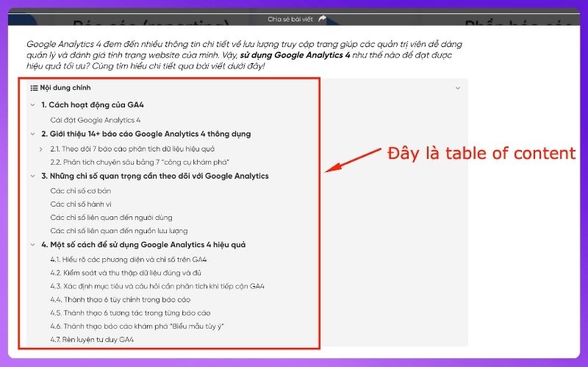Image resolution: width=588 pixels, height=367 pixels.
Task: Jump to 4.7. Rèn luyện tư duy GA4
Action: (92, 339)
